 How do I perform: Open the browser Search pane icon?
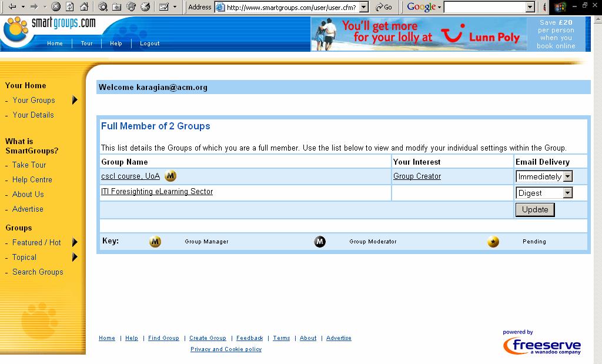[x=102, y=6]
